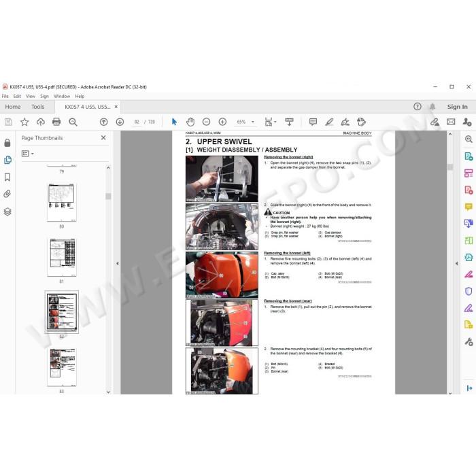The width and height of the screenshot is (476, 476).
Task: Zoom out with the minus icon
Action: [207, 122]
